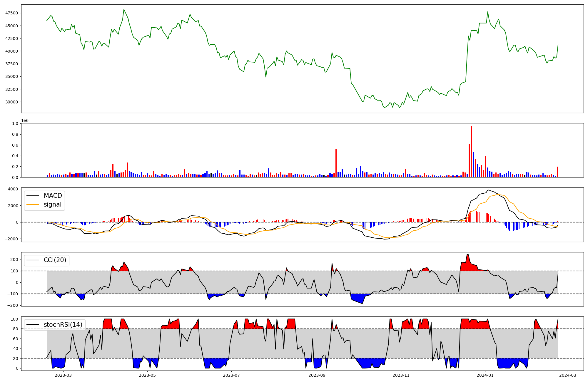Click the MACD legend label
The image size is (588, 382).
[53, 196]
